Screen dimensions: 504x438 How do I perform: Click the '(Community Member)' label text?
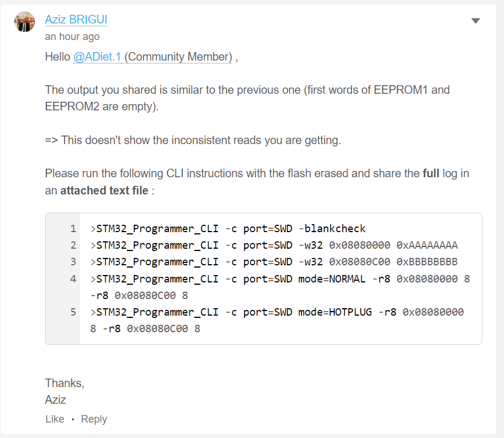(x=178, y=57)
